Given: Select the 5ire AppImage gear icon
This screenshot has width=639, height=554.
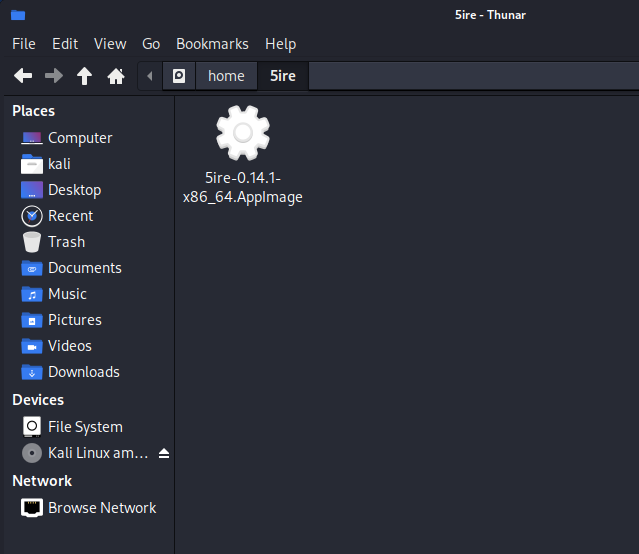Looking at the screenshot, I should tap(242, 133).
